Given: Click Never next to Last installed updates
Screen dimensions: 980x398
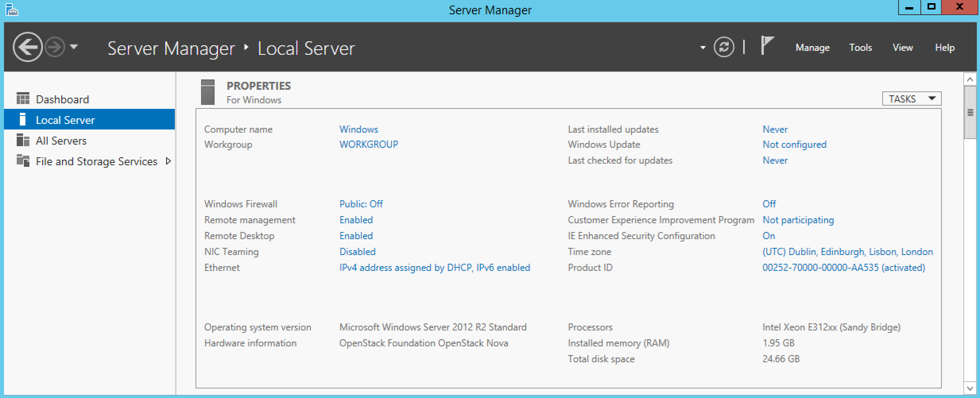Looking at the screenshot, I should pos(775,129).
